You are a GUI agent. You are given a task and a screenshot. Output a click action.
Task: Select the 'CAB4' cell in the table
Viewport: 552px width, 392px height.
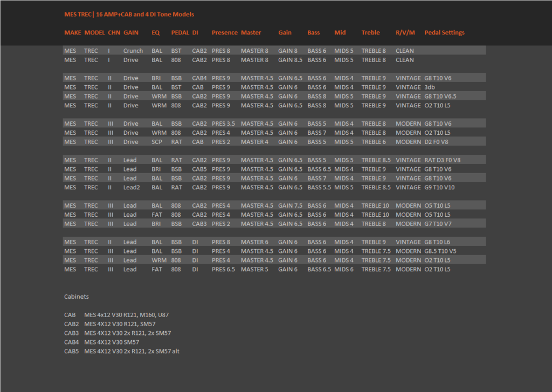coord(199,78)
